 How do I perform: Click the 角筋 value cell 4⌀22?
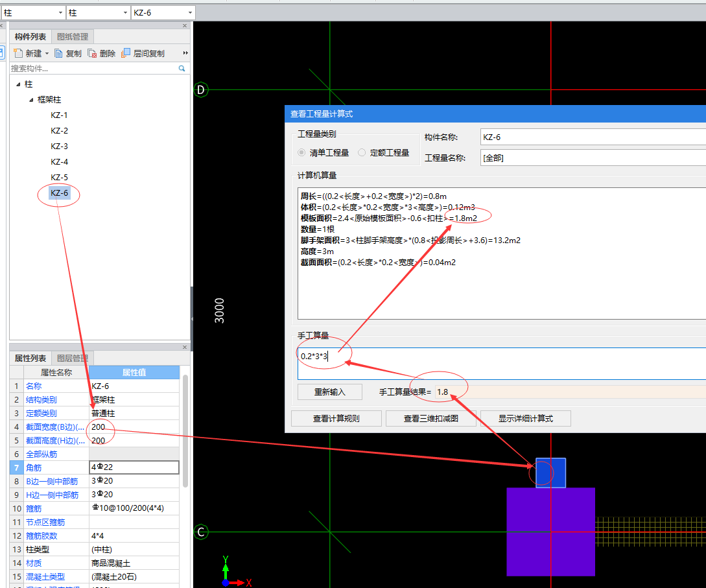click(x=134, y=467)
